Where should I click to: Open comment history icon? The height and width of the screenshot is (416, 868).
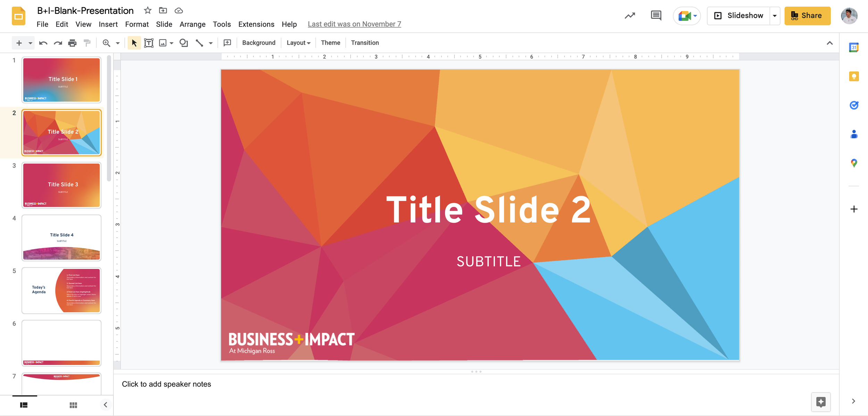656,16
